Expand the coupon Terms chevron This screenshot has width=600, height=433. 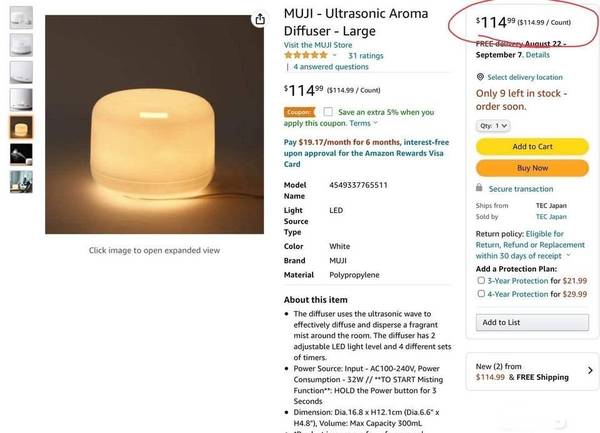tap(376, 123)
